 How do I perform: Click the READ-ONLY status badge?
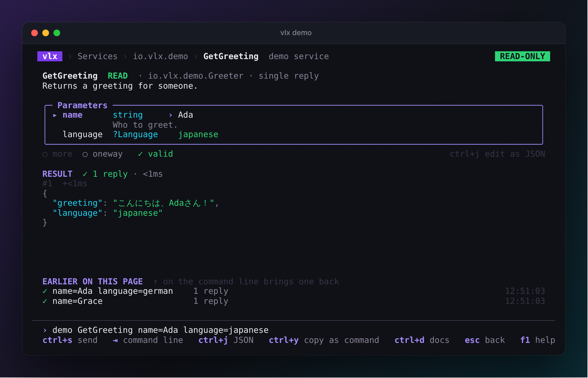(522, 56)
